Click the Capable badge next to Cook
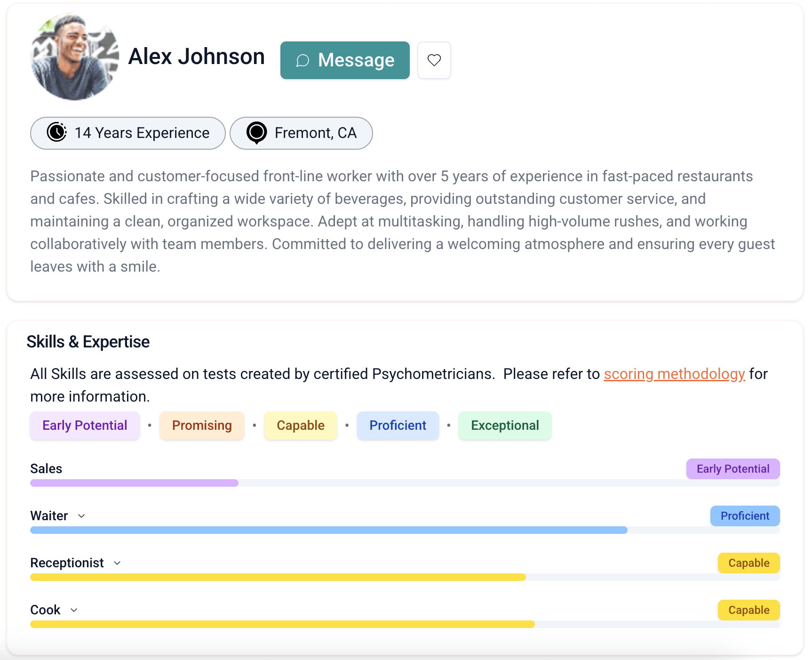The height and width of the screenshot is (660, 812). (748, 610)
